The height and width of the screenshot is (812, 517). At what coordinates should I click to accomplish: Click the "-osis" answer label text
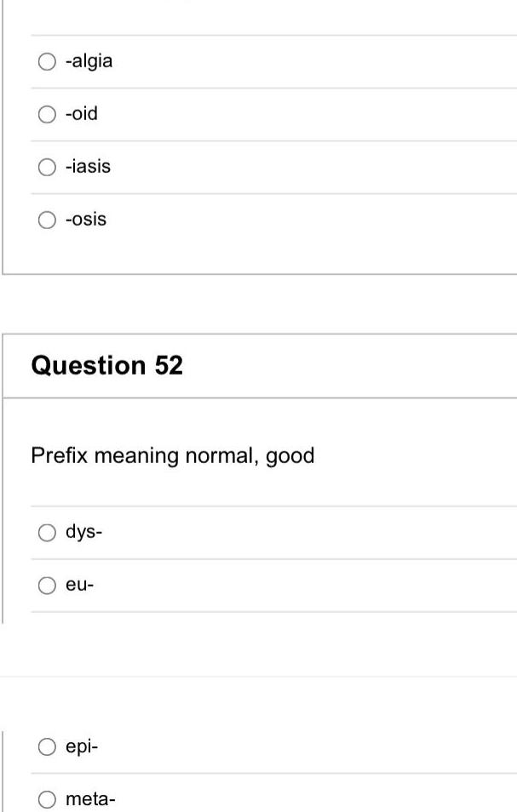(x=87, y=220)
